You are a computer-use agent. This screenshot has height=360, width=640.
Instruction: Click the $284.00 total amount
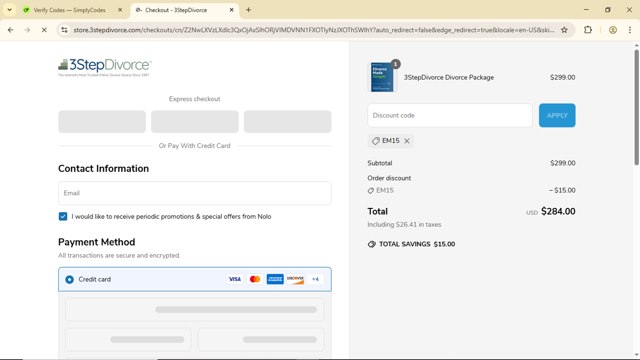point(558,211)
